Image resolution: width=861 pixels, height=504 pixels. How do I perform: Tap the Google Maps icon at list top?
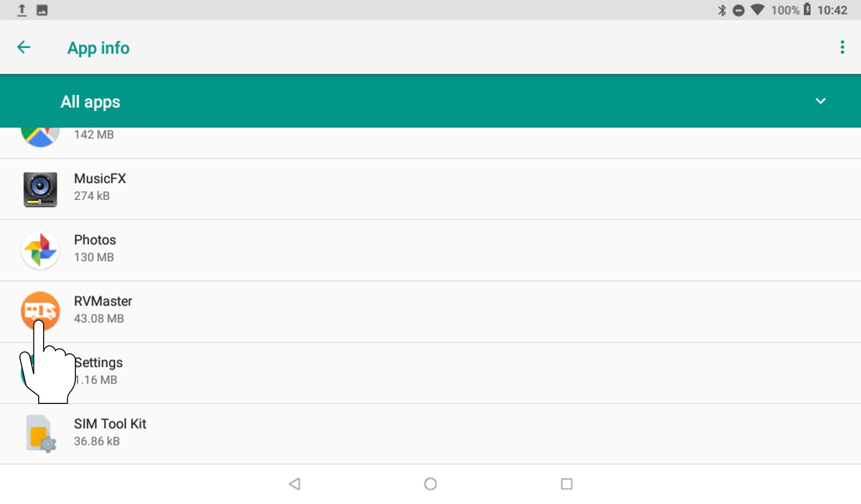pos(40,136)
